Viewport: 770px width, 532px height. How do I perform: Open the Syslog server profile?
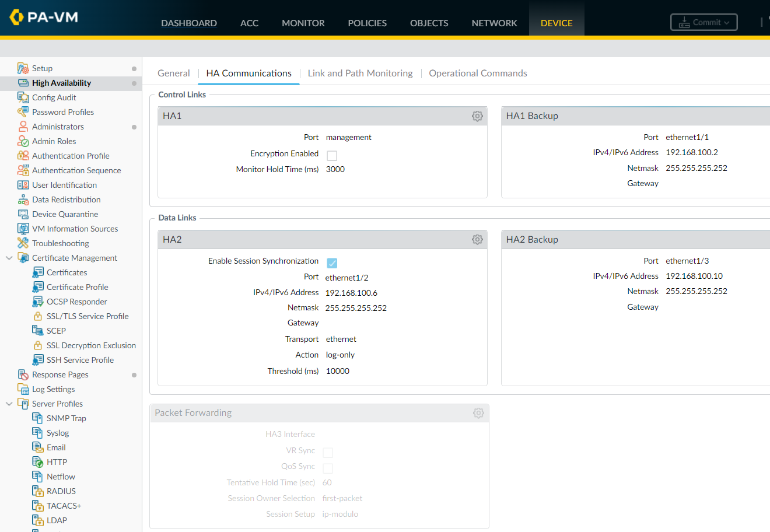point(56,432)
